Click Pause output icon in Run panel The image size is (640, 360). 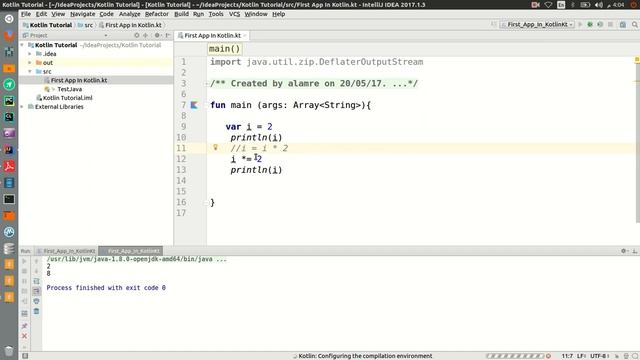[x=24, y=281]
